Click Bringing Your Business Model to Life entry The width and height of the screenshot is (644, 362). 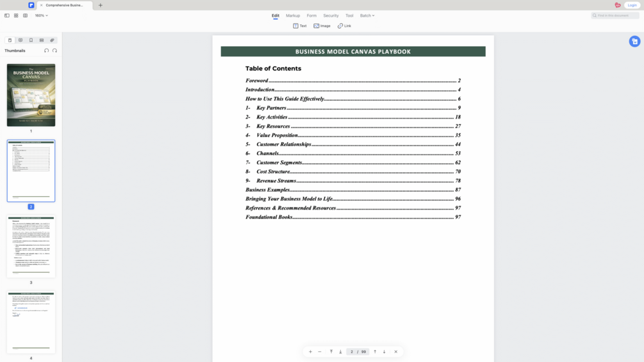(353, 199)
